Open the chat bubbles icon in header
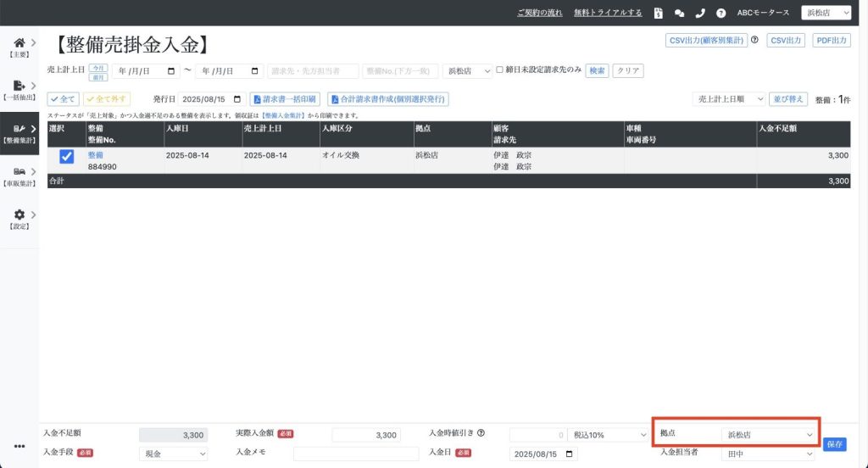 [679, 13]
